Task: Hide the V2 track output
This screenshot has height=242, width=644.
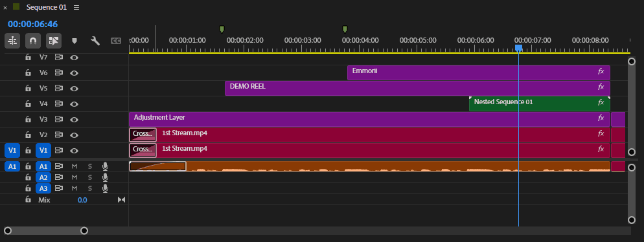Action: 74,135
